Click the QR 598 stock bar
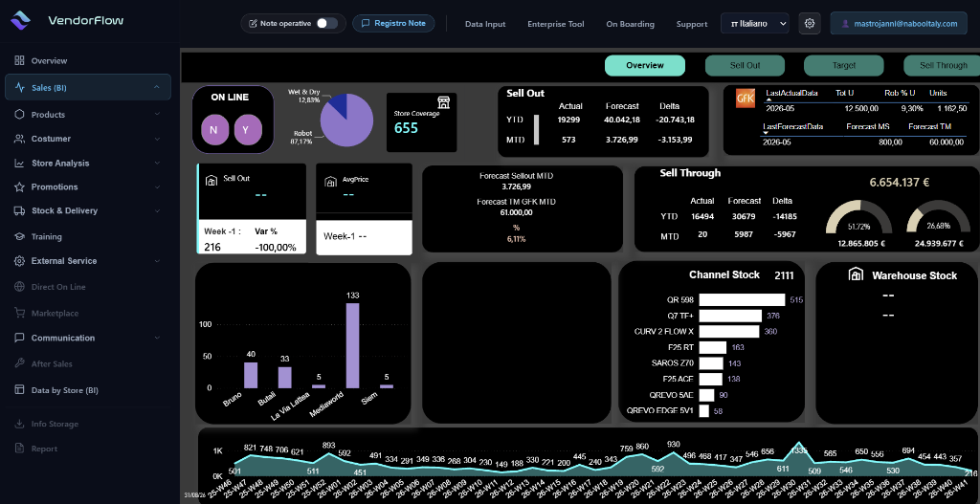This screenshot has height=504, width=980. click(x=742, y=299)
